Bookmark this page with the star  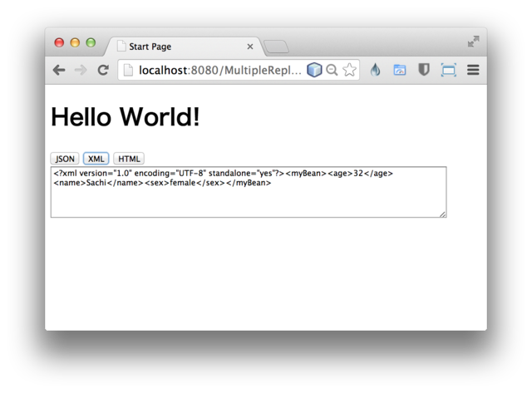349,71
